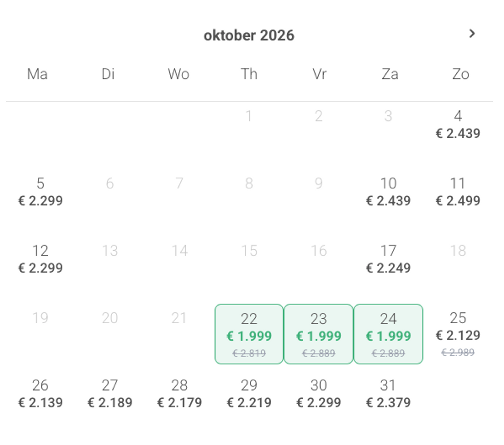504x445 pixels.
Task: Select October 31 priced € 2.379
Action: click(388, 394)
